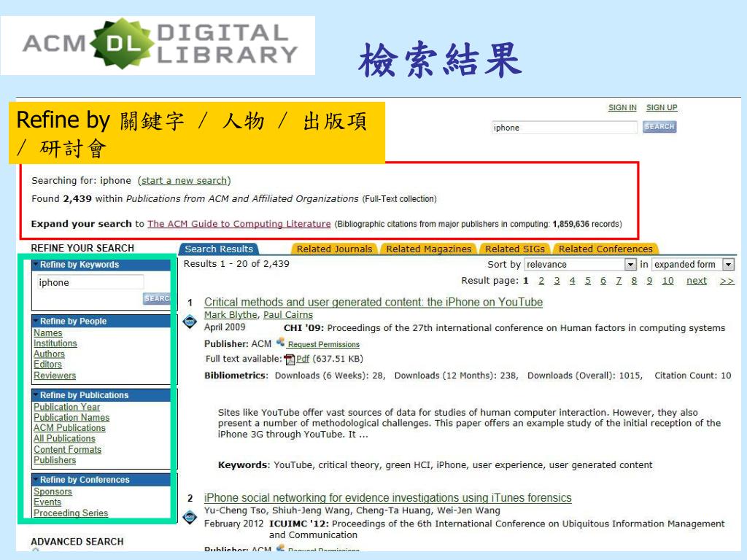Go to result page 3
The image size is (747, 560).
coord(557,281)
